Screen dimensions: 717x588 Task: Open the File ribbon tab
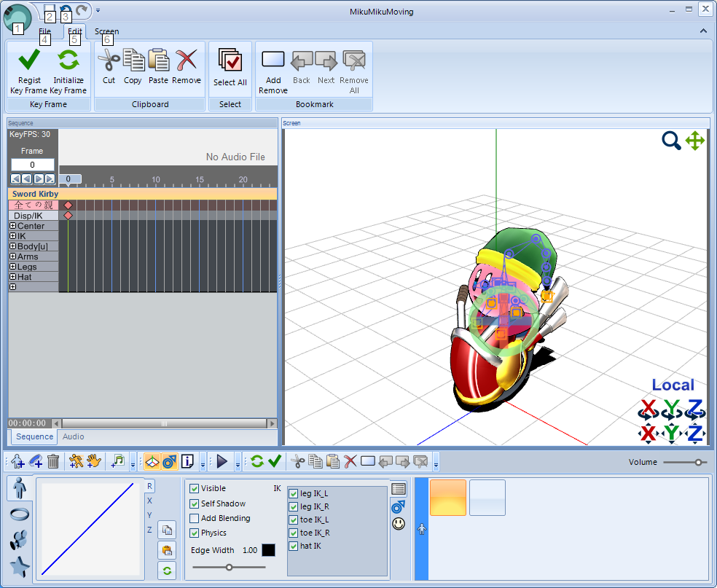tap(45, 31)
